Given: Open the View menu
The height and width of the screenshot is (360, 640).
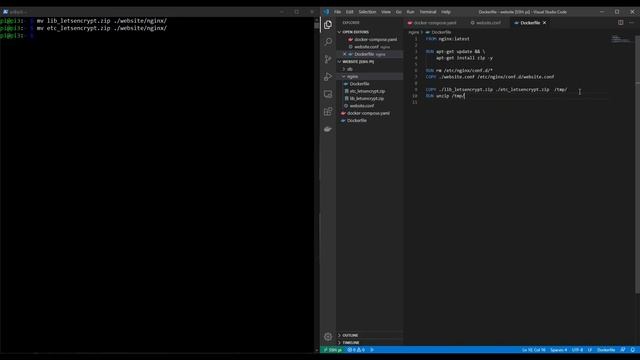Looking at the screenshot, I should [386, 12].
